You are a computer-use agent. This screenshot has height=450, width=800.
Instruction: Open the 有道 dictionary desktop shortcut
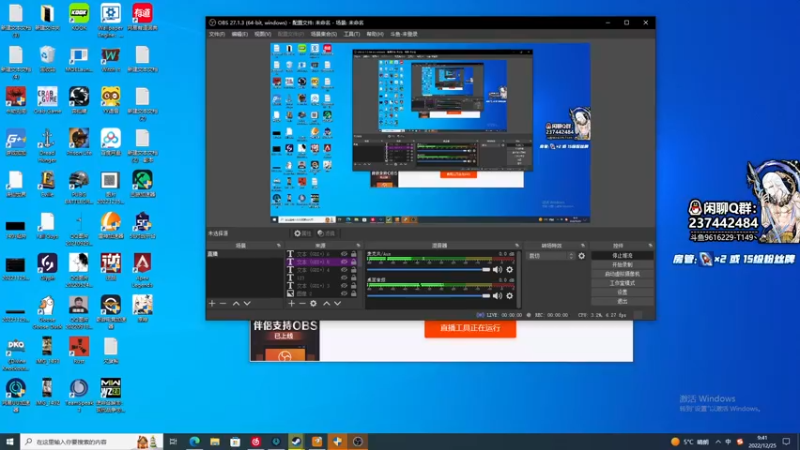(x=142, y=17)
